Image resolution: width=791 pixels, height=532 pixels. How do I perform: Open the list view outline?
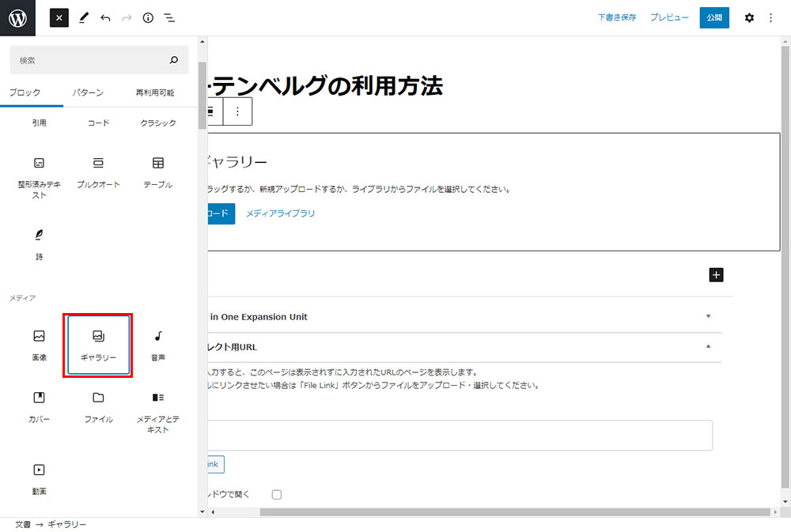click(x=169, y=17)
